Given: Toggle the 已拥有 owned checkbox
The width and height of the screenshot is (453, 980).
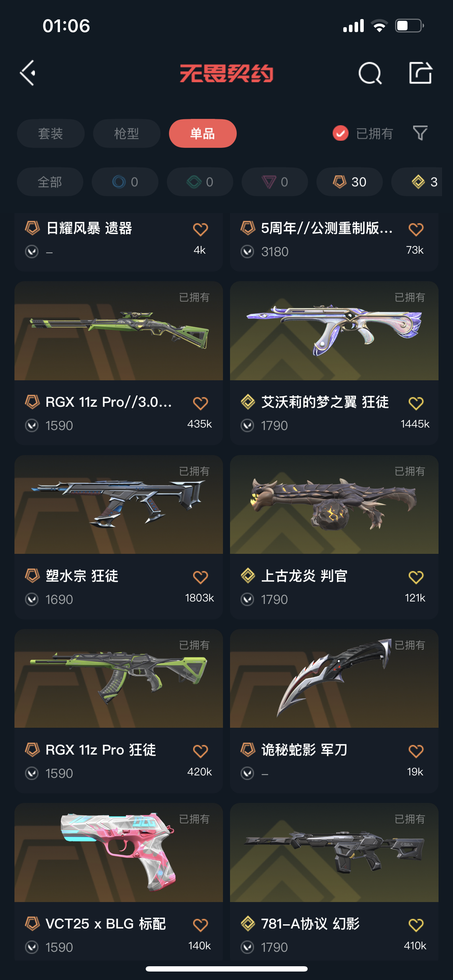Looking at the screenshot, I should pos(340,133).
